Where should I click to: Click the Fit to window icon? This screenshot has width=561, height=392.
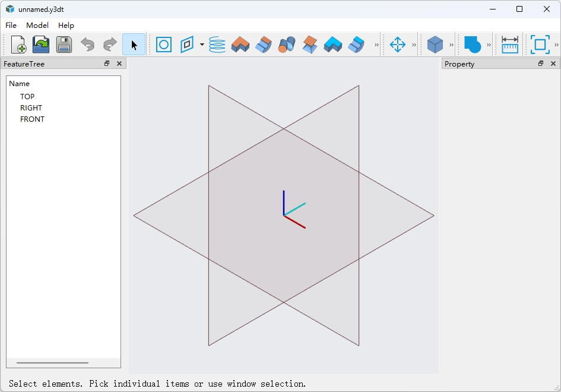[x=540, y=45]
